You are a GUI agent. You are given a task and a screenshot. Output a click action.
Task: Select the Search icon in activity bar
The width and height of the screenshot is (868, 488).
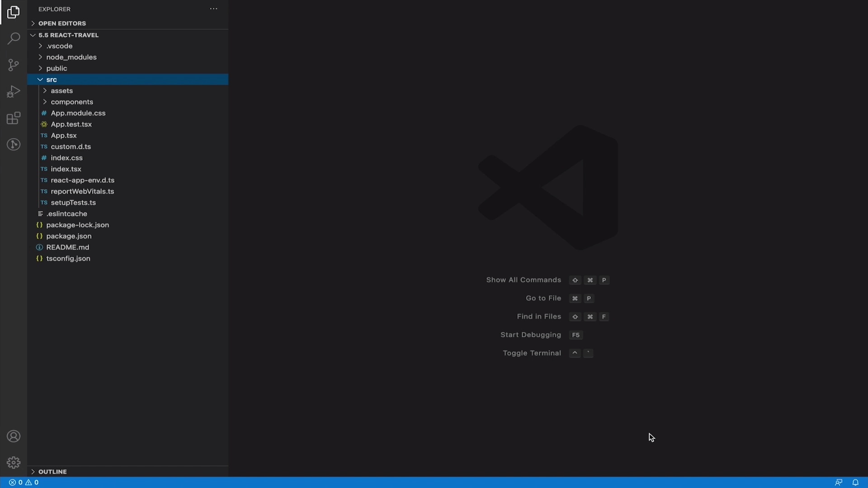(14, 39)
